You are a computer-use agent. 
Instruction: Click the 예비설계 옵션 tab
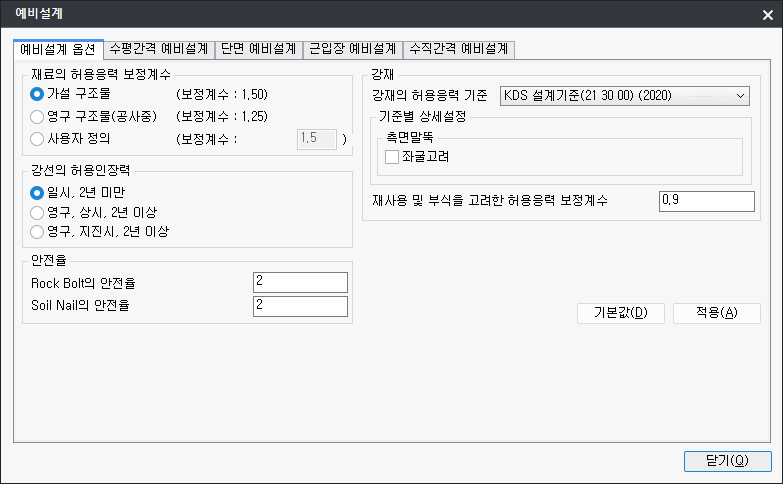click(58, 49)
